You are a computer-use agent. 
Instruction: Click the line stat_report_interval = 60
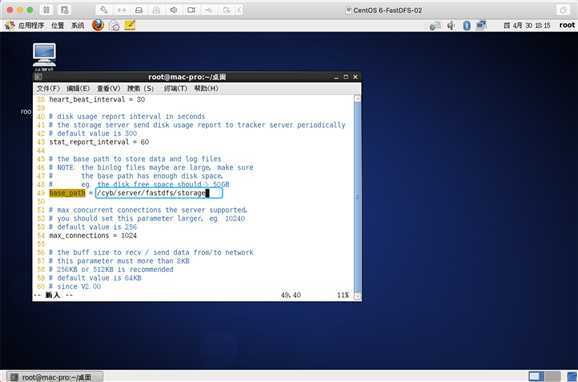pos(99,142)
